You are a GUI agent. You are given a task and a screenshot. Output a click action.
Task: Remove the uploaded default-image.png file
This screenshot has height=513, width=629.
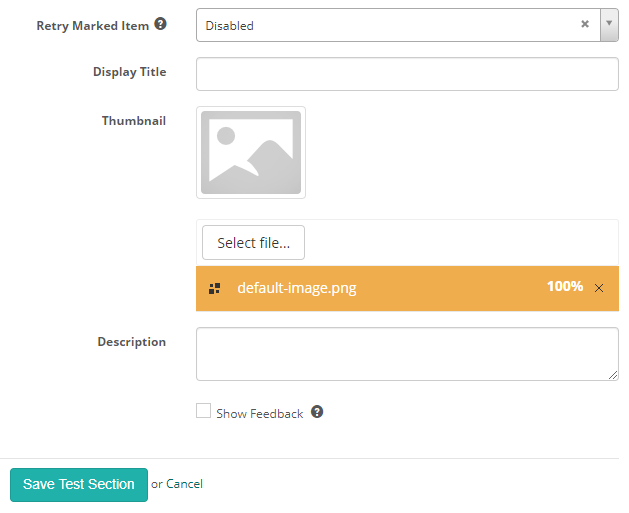tap(599, 288)
